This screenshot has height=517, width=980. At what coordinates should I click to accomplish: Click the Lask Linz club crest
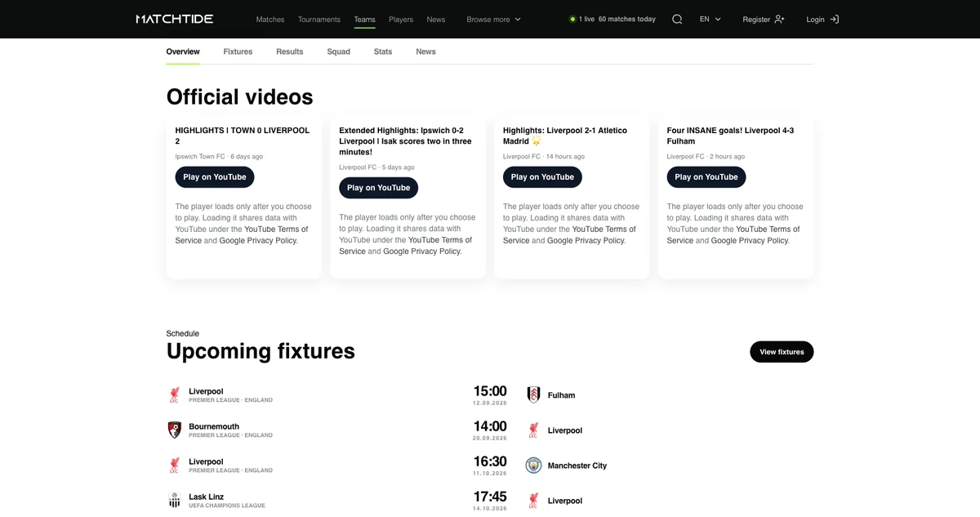[174, 501]
